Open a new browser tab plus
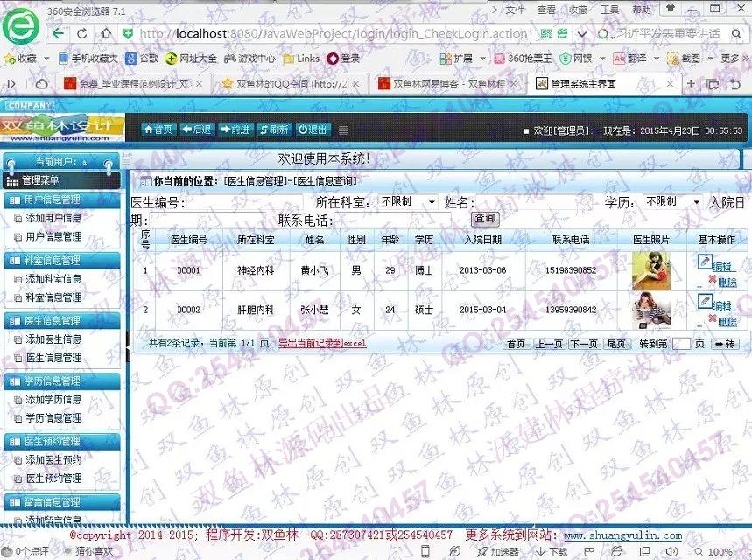Screen dimensions: 752x560 click(x=691, y=84)
